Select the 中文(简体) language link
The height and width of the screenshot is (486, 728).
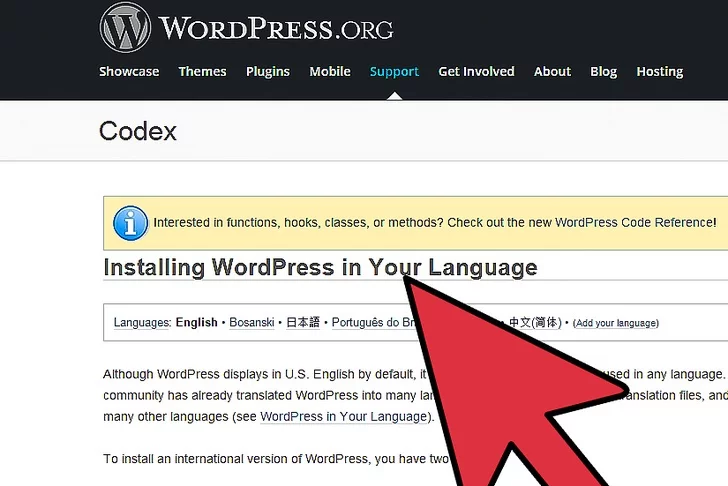535,323
